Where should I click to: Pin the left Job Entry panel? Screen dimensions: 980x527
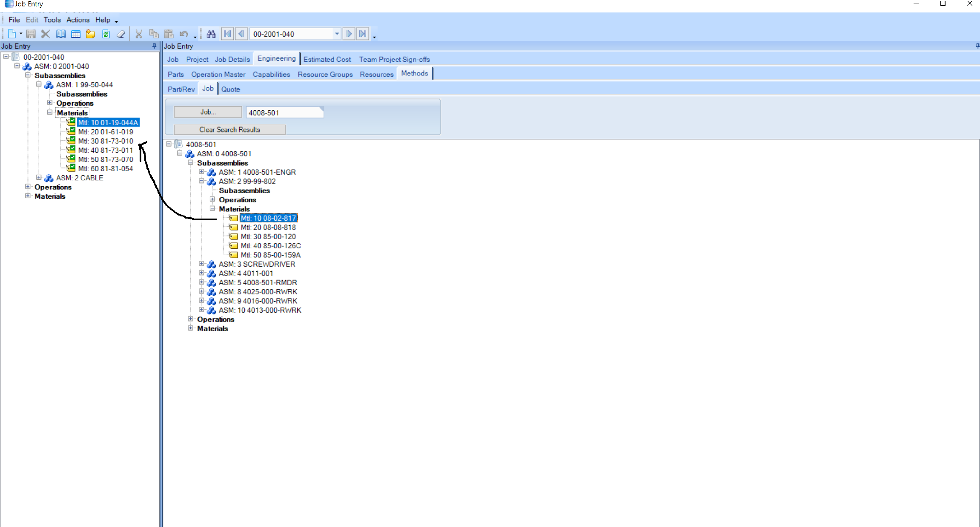pos(154,46)
